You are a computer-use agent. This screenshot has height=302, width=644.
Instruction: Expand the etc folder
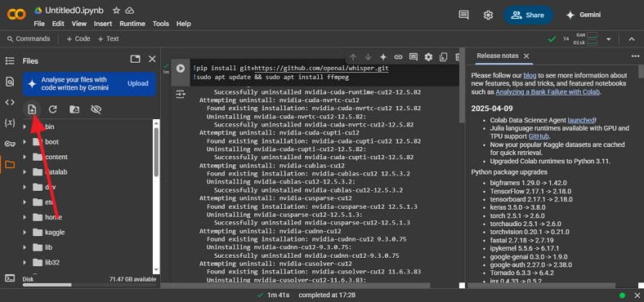(25, 202)
